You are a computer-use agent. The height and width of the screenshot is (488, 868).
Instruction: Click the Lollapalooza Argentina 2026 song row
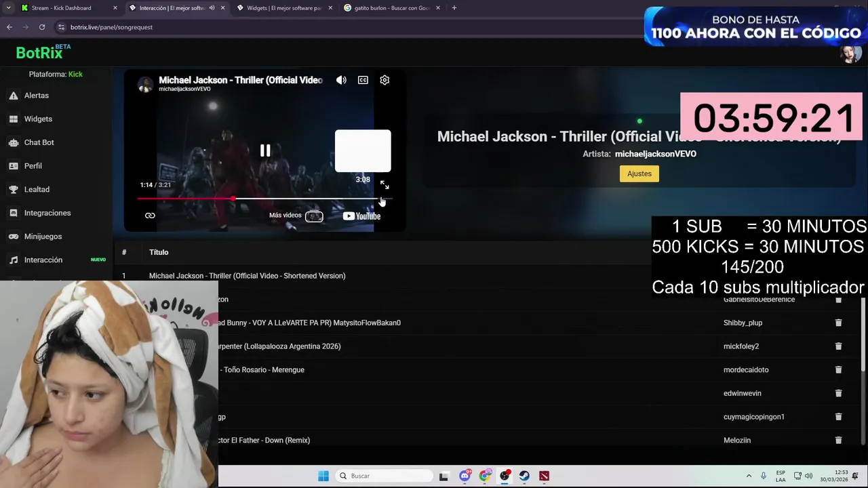pyautogui.click(x=279, y=346)
